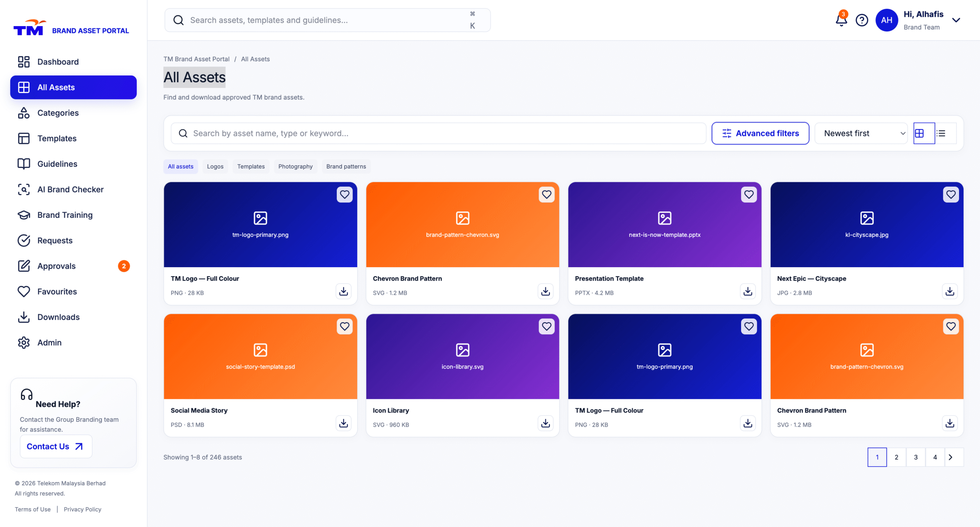
Task: Jump to page 4 of assets
Action: [935, 457]
